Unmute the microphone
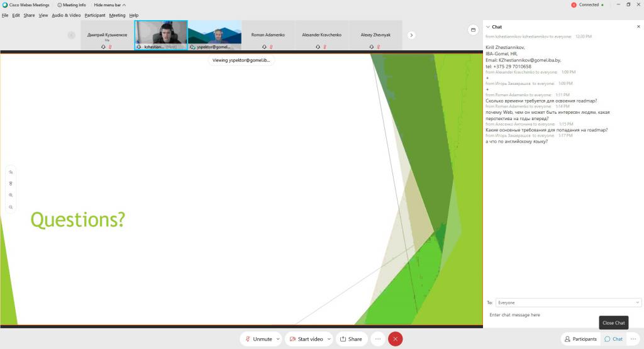The height and width of the screenshot is (349, 644). click(x=258, y=339)
